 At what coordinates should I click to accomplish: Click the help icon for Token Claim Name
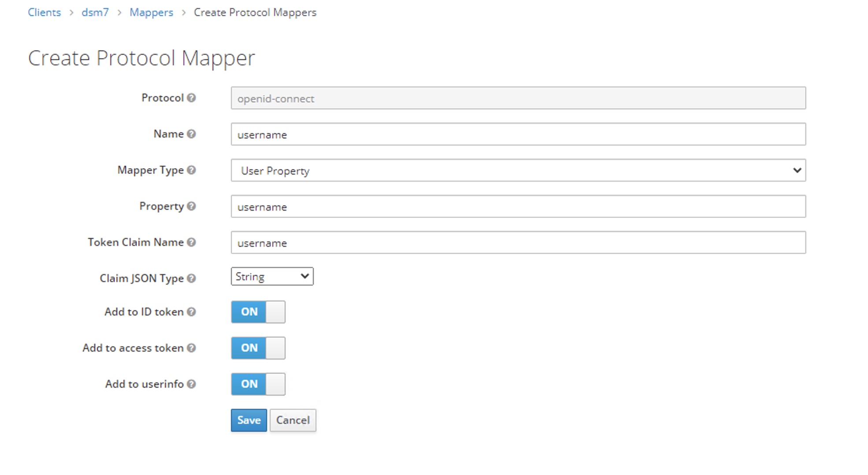point(191,242)
